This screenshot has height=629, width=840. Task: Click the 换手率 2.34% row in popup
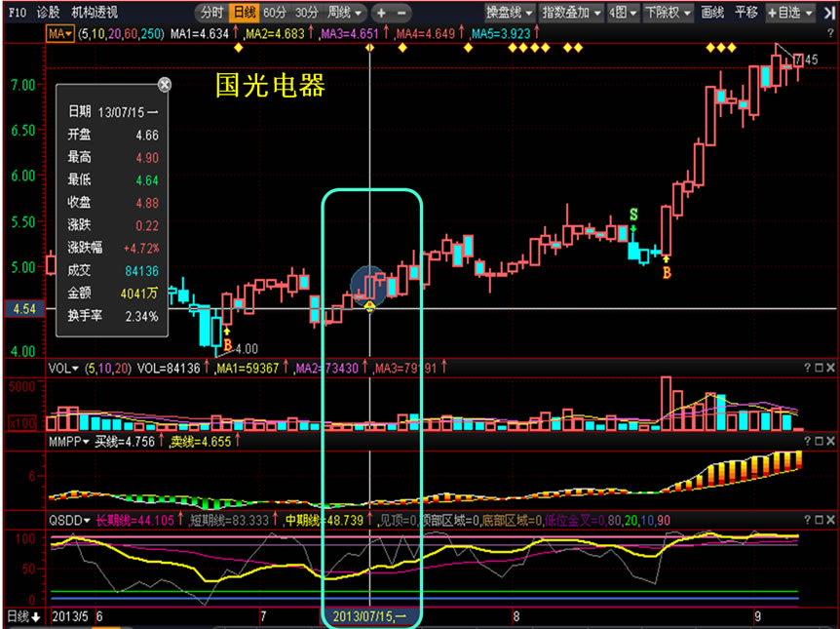click(112, 316)
